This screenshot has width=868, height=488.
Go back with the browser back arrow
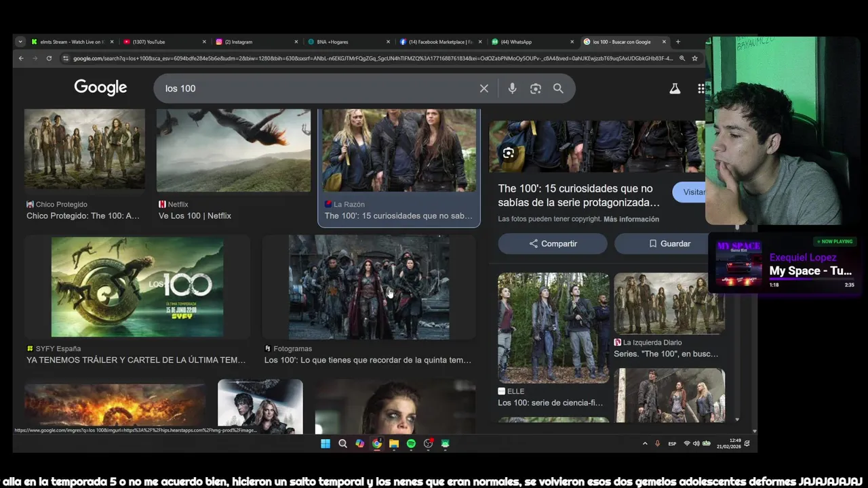click(21, 58)
